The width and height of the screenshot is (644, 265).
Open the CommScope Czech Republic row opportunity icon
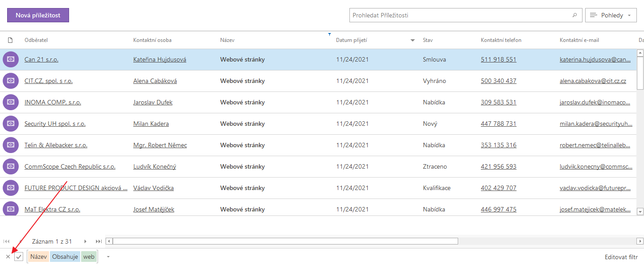point(11,166)
